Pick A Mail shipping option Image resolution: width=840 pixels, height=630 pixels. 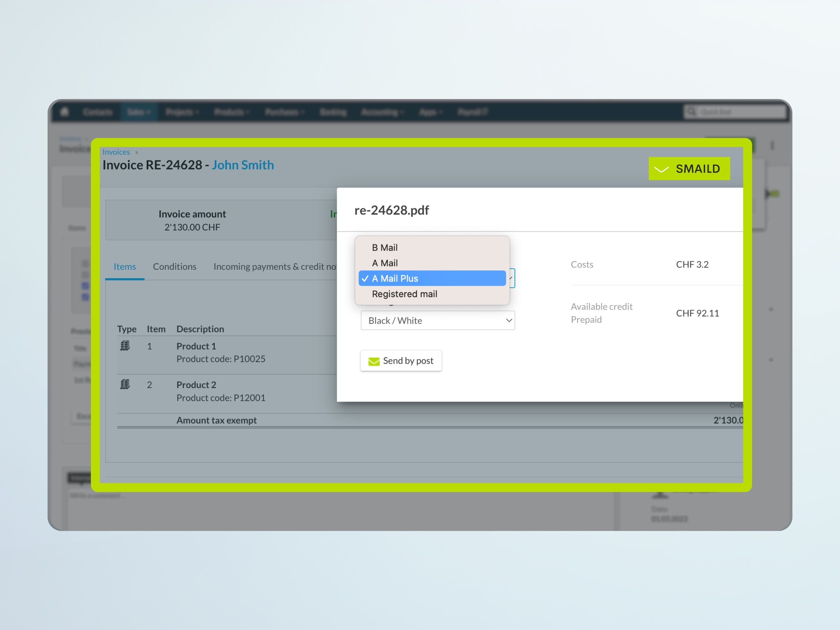click(x=385, y=263)
